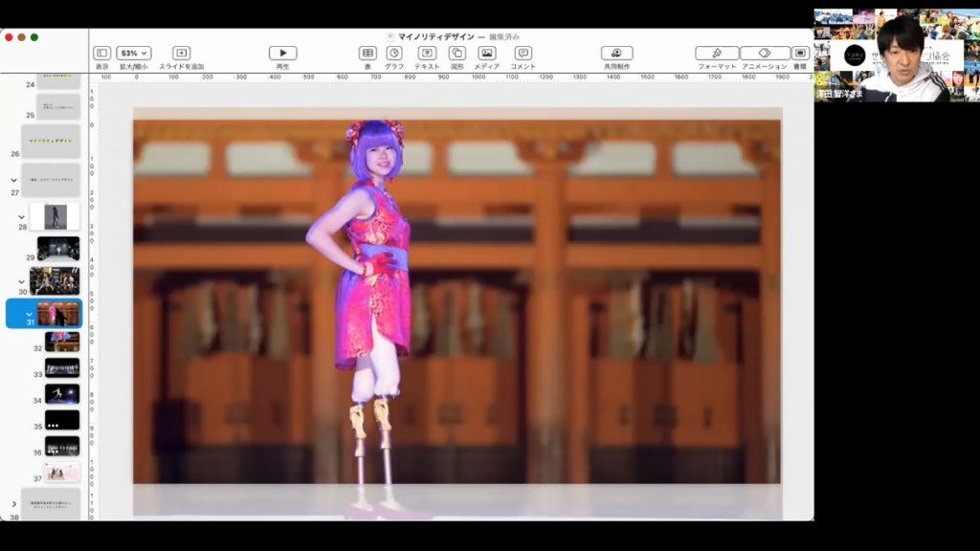Select slide 26 thumbnail
This screenshot has height=551, width=980.
pos(51,142)
